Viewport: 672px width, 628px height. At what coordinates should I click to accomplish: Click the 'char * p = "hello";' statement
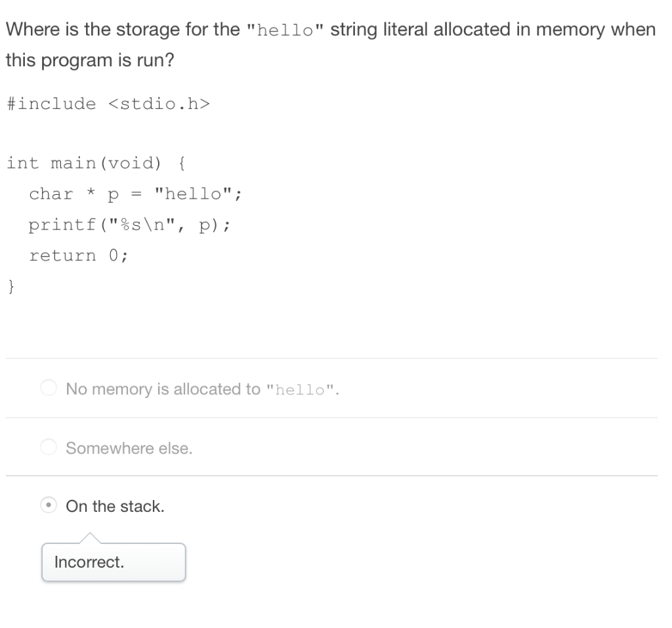click(x=136, y=194)
